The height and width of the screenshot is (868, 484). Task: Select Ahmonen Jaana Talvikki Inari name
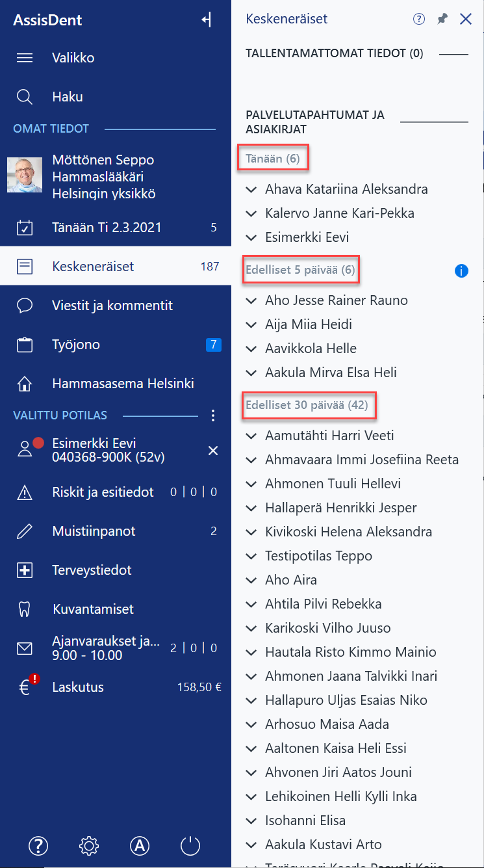click(x=351, y=676)
